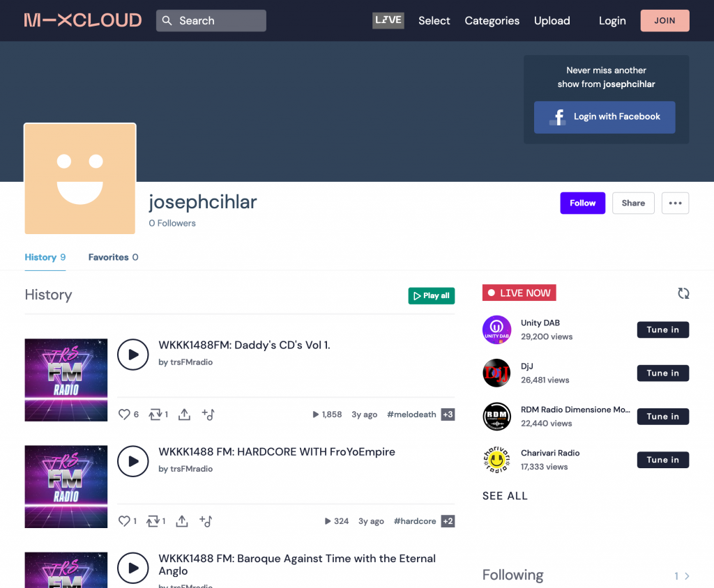The width and height of the screenshot is (714, 588).
Task: Open the Unity DAB station name
Action: point(540,323)
